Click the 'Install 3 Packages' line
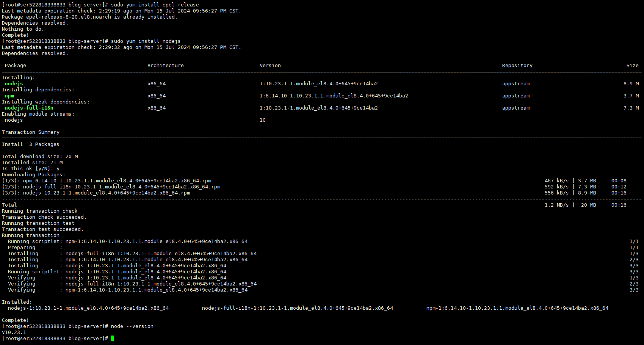Image resolution: width=644 pixels, height=345 pixels. pyautogui.click(x=31, y=144)
